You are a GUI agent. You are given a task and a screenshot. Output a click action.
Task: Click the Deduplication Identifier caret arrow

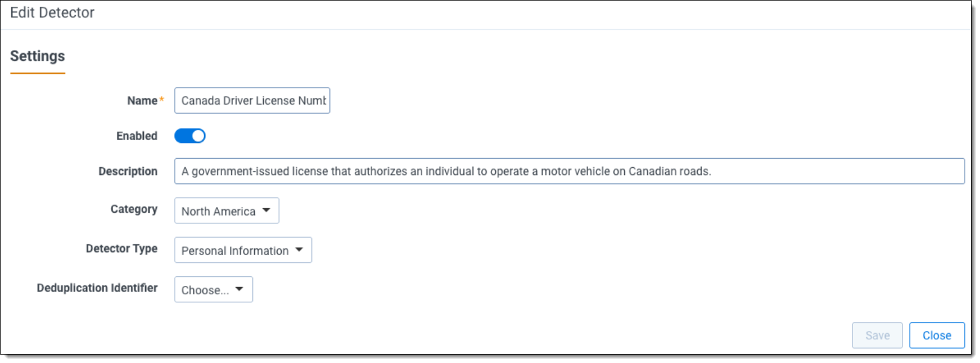(240, 289)
